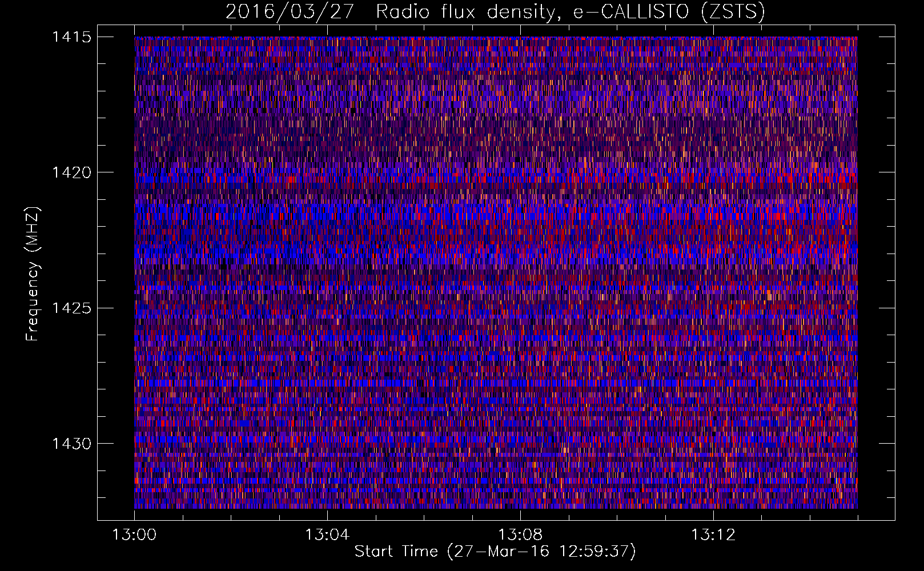Select the 1415 frequency axis label
Image resolution: width=924 pixels, height=571 pixels.
coord(71,37)
